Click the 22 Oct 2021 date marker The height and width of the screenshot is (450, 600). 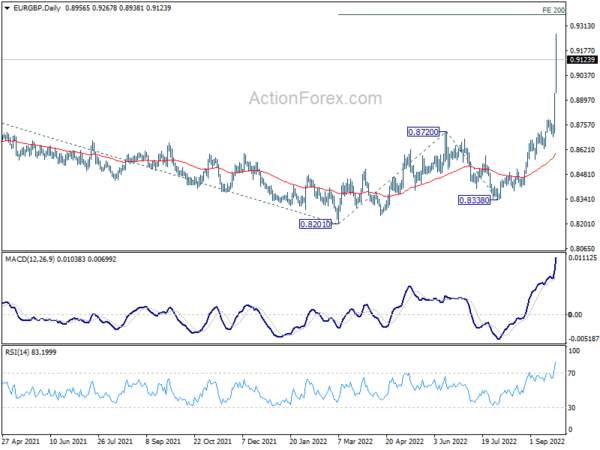tap(212, 441)
